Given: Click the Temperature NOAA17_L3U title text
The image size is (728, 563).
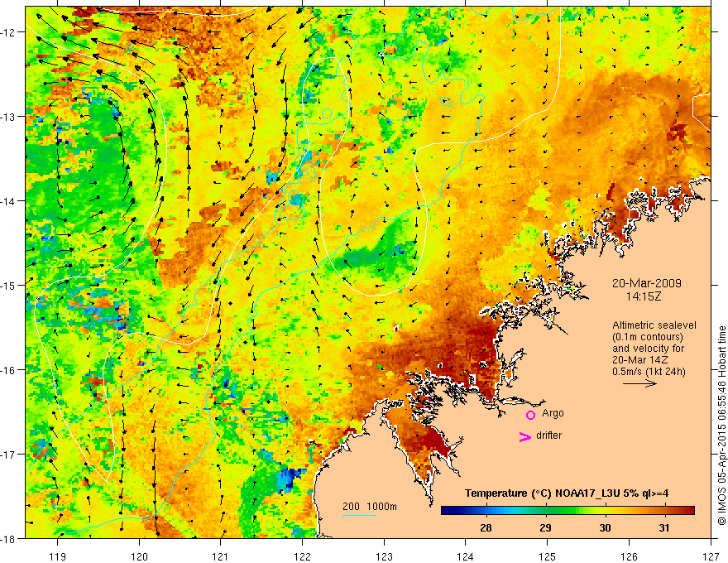Looking at the screenshot, I should point(567,493).
